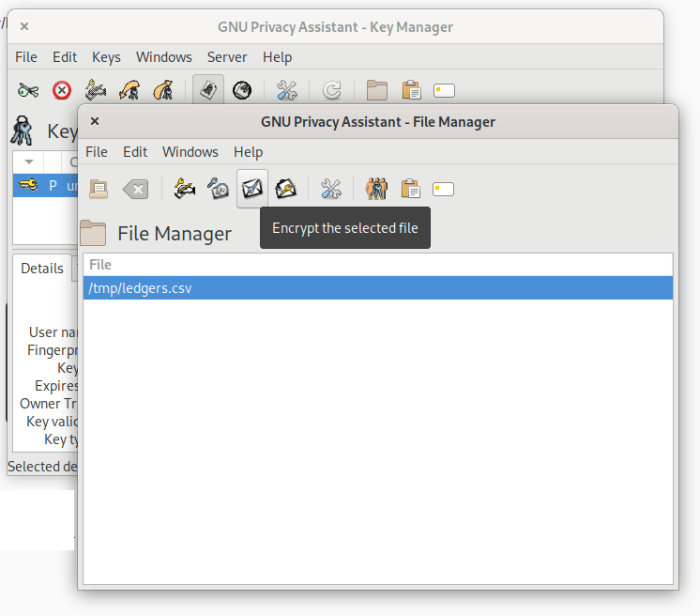Open Key Manager via the keyring icon

(x=376, y=189)
